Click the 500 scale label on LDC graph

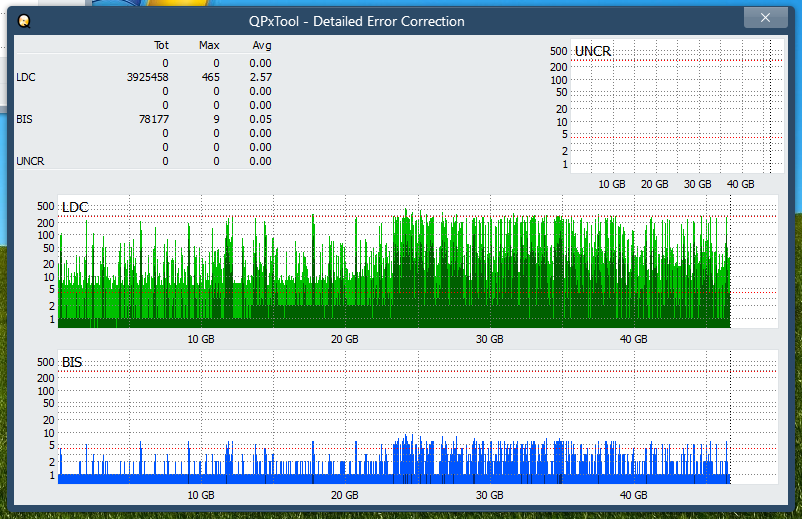click(x=46, y=206)
